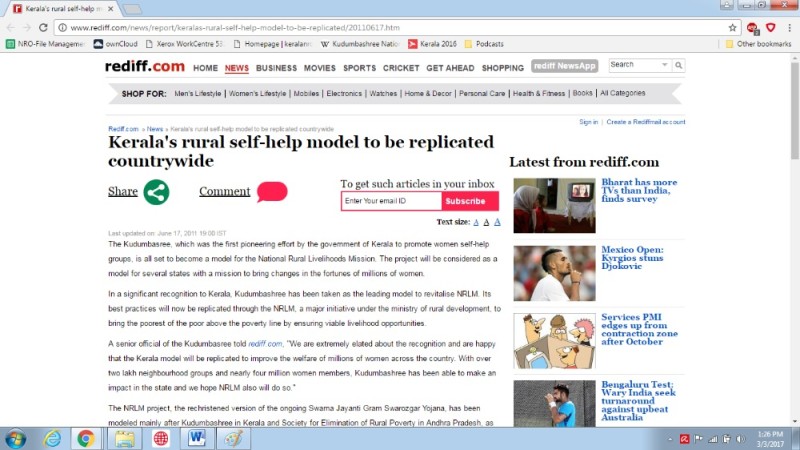Open the SPORTS section
800x450 pixels.
359,68
